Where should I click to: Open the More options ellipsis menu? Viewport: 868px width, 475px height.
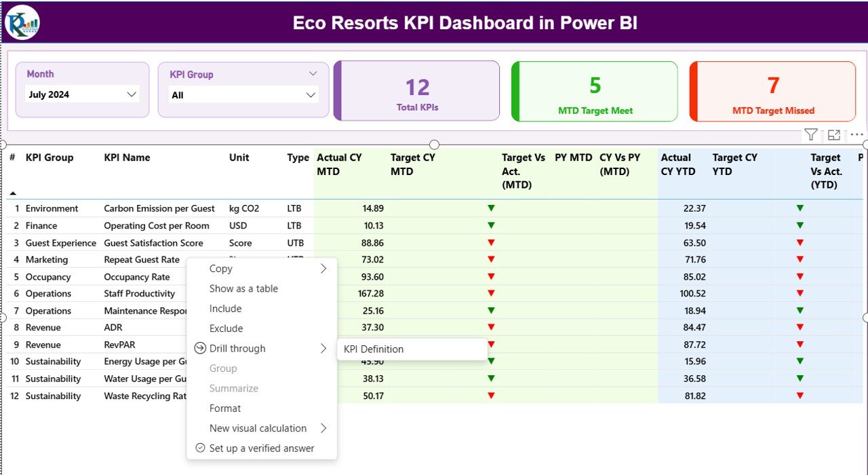click(x=856, y=134)
